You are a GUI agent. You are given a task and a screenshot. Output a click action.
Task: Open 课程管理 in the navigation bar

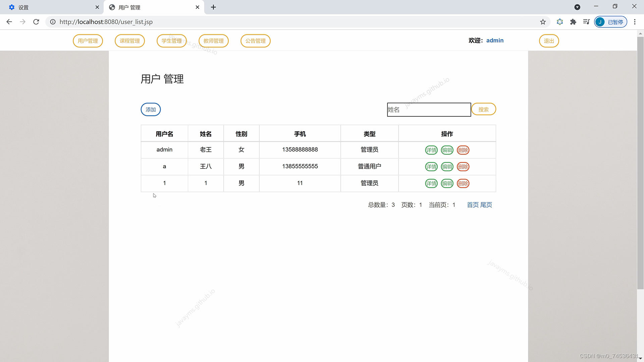tap(130, 41)
